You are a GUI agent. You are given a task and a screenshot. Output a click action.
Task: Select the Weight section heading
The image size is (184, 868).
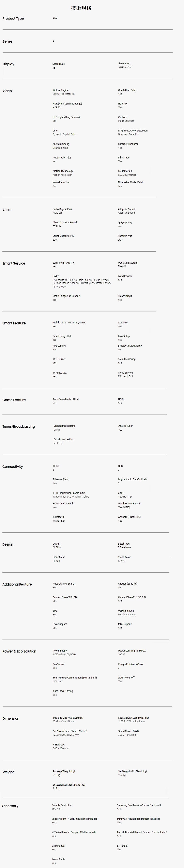click(8, 772)
